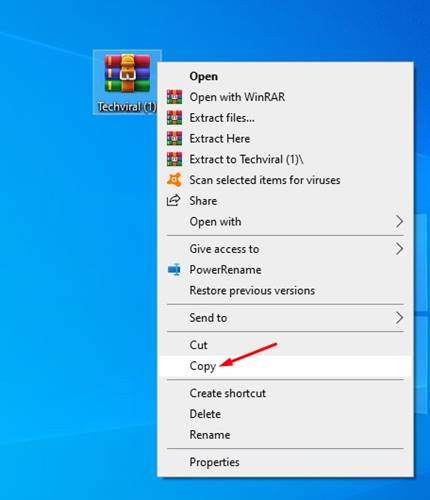Expand the Give access to submenu arrow
Image resolution: width=430 pixels, height=500 pixels.
[399, 249]
